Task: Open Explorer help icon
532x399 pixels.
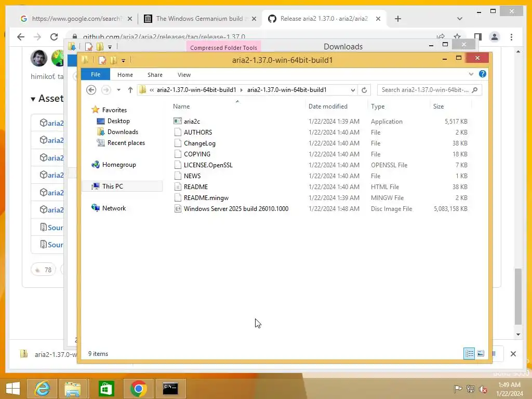Action: (x=483, y=74)
